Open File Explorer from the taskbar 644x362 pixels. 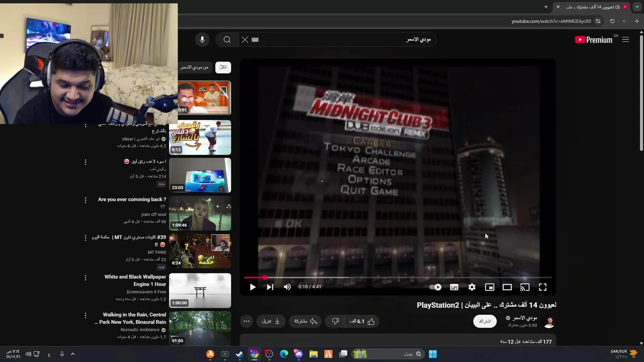(x=313, y=354)
